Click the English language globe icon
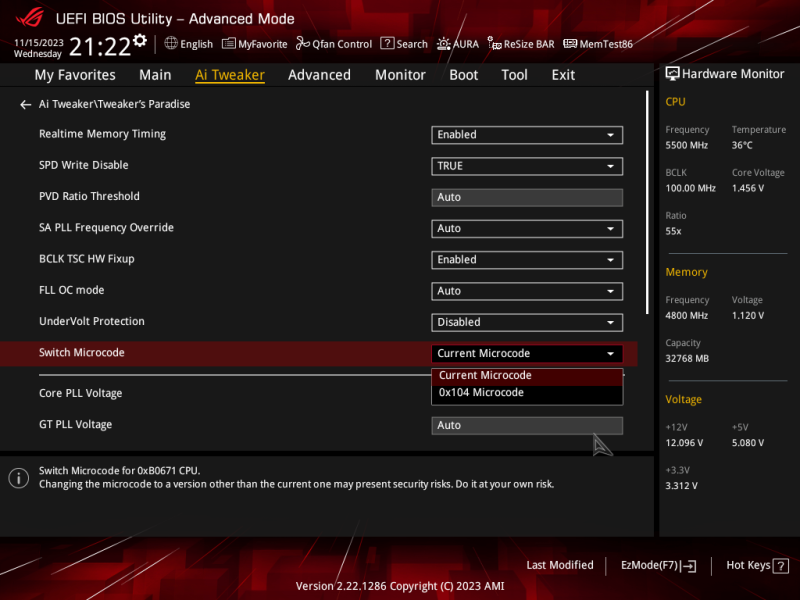800x600 pixels. click(171, 43)
